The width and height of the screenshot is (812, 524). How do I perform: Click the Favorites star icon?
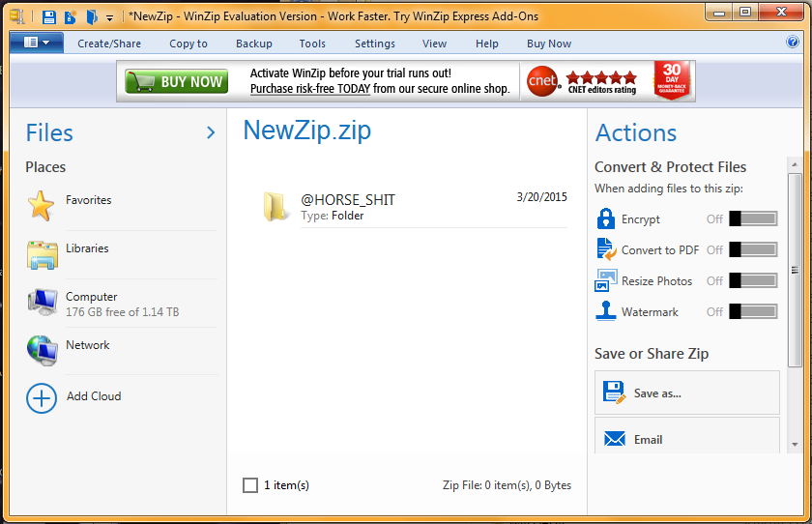(x=41, y=206)
